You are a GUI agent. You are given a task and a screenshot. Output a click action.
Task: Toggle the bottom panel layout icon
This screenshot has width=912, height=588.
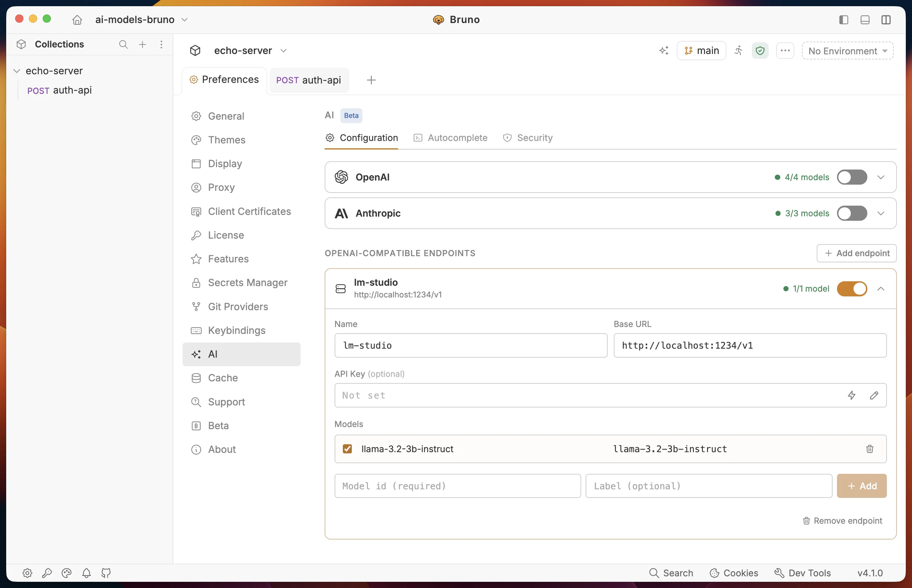point(865,20)
